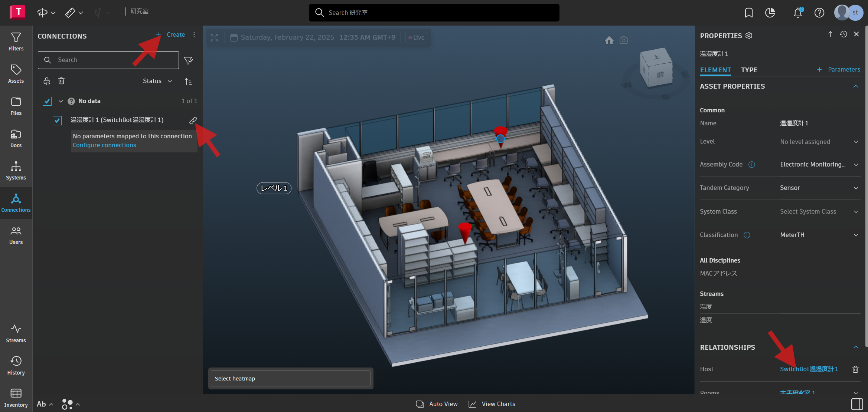Image resolution: width=868 pixels, height=412 pixels.
Task: Open the notifications bell
Action: coord(797,13)
